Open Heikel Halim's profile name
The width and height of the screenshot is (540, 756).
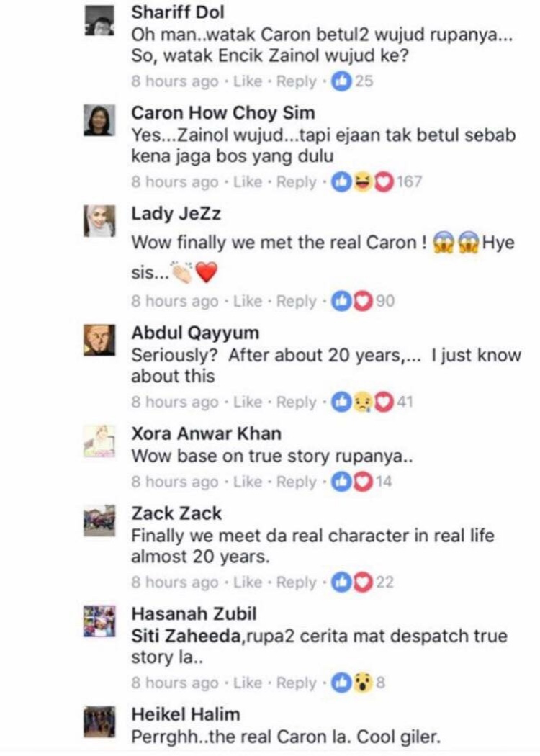click(186, 714)
